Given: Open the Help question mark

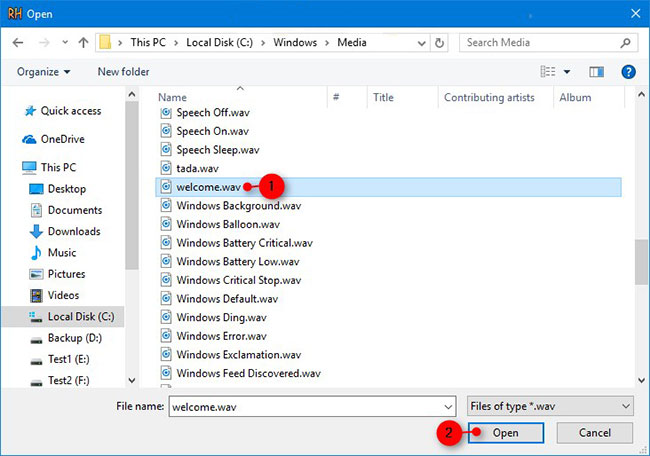Looking at the screenshot, I should pos(628,72).
